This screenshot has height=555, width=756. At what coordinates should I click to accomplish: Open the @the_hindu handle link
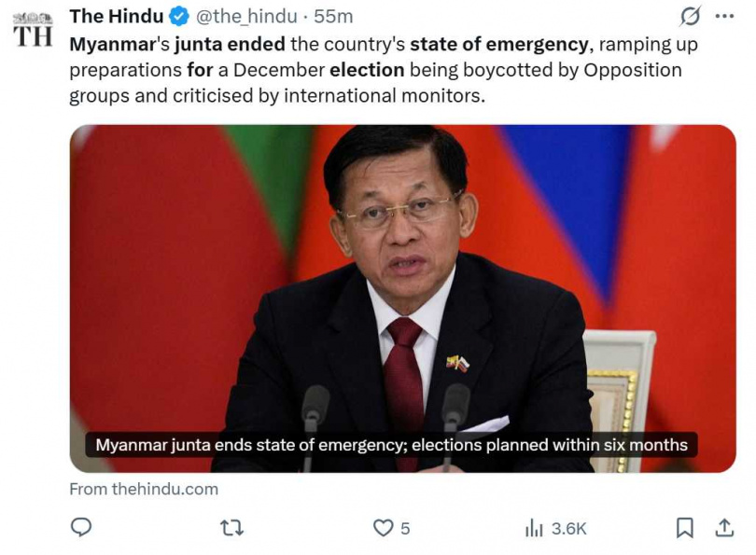click(x=245, y=18)
